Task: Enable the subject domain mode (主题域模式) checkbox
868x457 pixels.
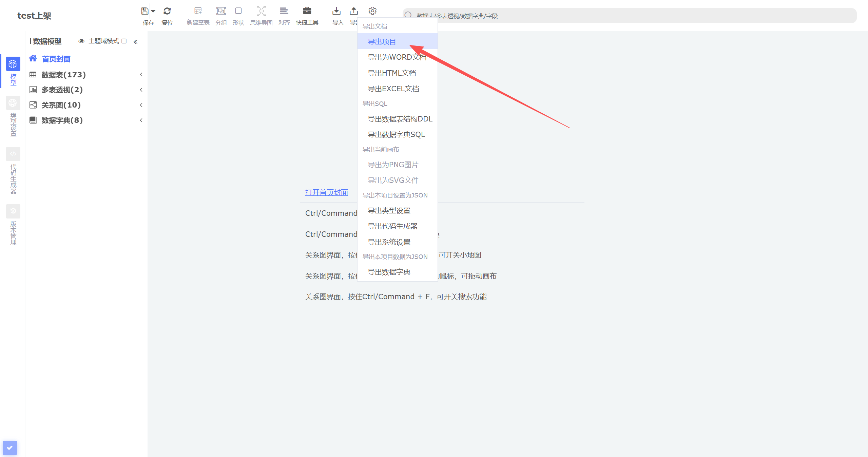Action: click(124, 41)
